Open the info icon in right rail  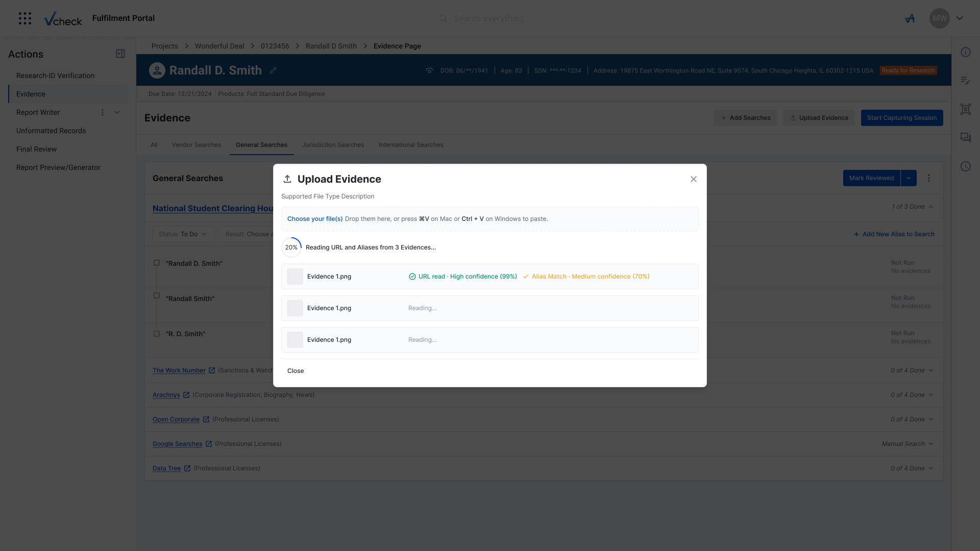coord(965,52)
